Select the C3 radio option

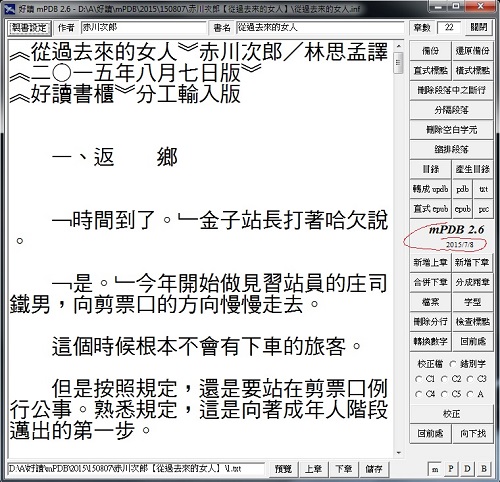pos(476,379)
